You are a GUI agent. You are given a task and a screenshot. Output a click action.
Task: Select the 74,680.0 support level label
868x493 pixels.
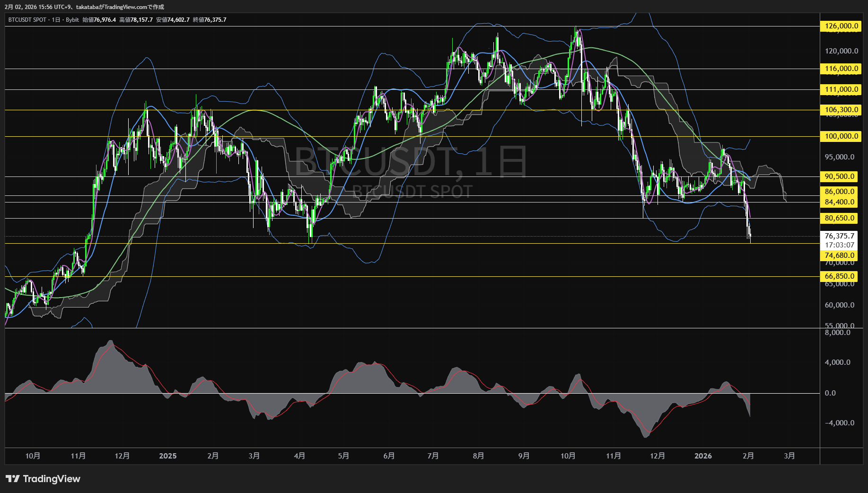point(839,255)
